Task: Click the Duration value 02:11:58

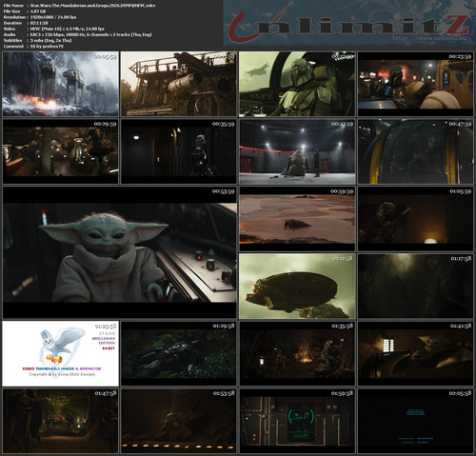Action: point(39,23)
